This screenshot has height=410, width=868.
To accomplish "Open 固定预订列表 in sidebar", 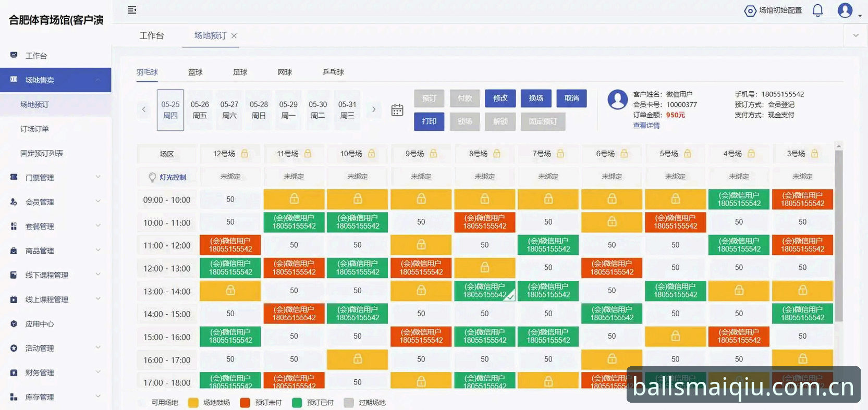I will 42,153.
